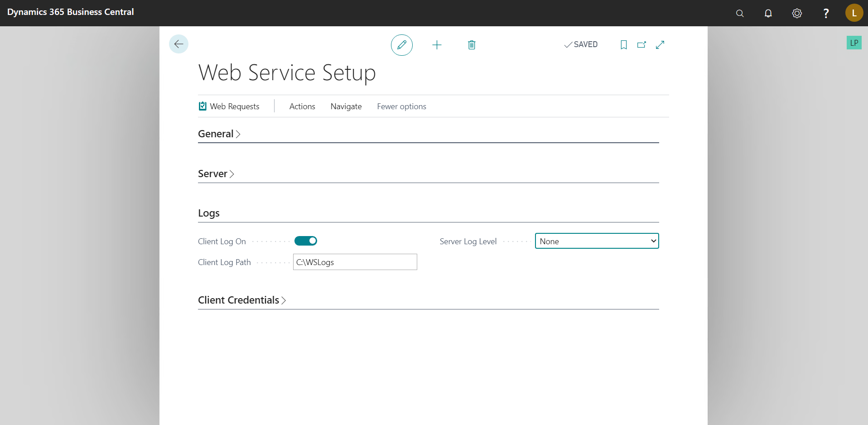Select Fewer options
The width and height of the screenshot is (868, 425).
[401, 106]
